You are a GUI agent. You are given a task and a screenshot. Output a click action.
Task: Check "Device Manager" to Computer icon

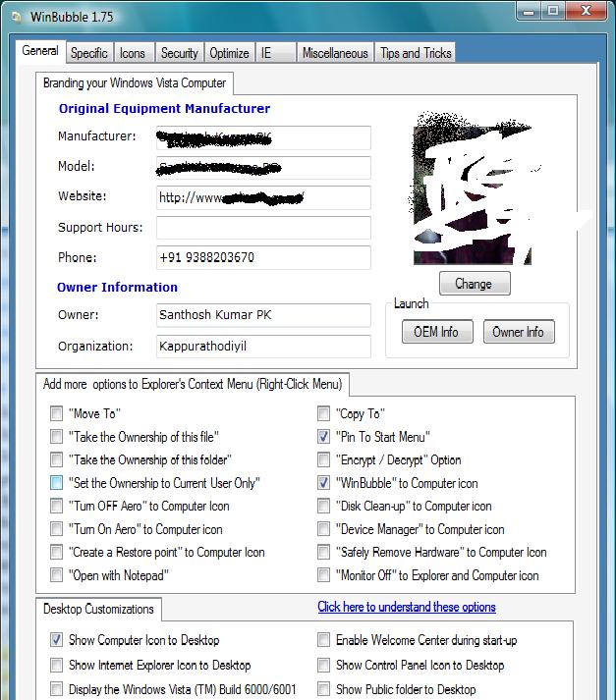[323, 529]
